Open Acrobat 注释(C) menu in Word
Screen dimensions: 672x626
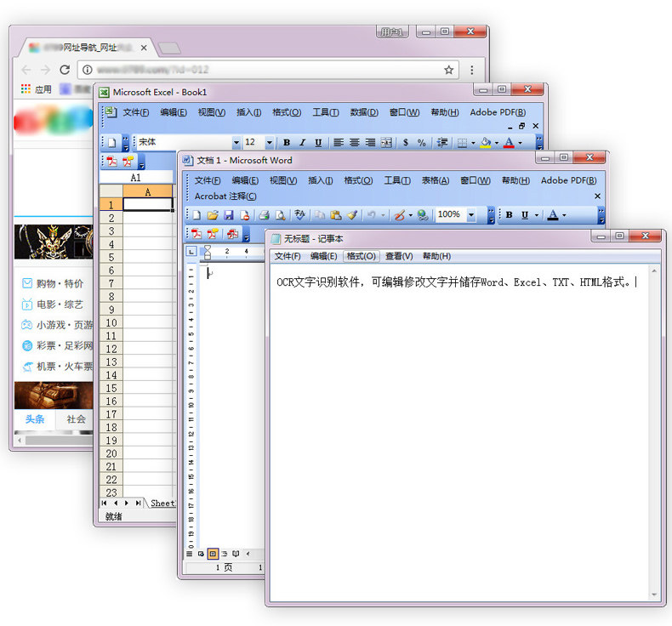[225, 196]
